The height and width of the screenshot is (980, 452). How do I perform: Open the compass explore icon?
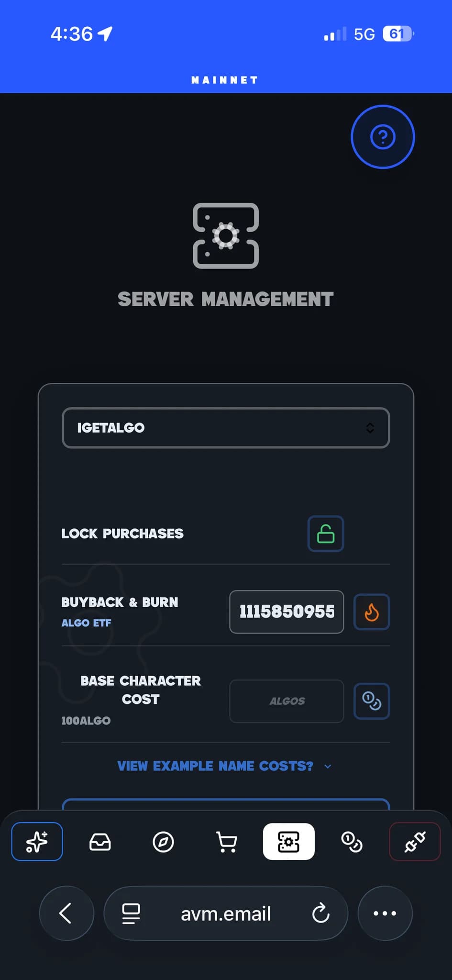tap(163, 842)
